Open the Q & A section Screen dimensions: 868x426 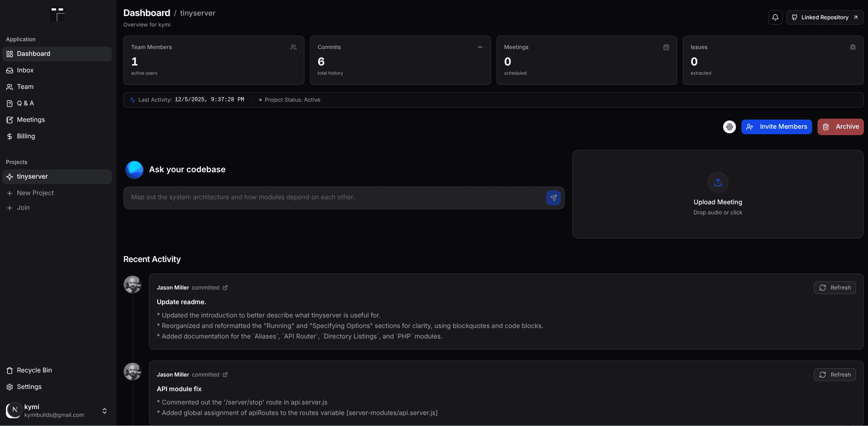(25, 103)
